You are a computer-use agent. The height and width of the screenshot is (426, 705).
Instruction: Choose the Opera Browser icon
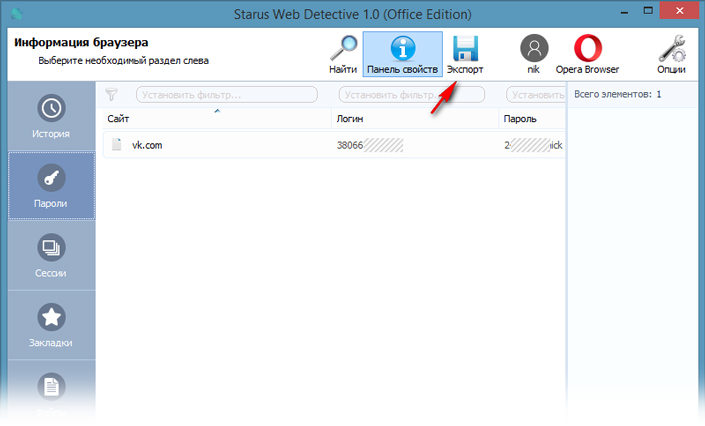tap(587, 48)
